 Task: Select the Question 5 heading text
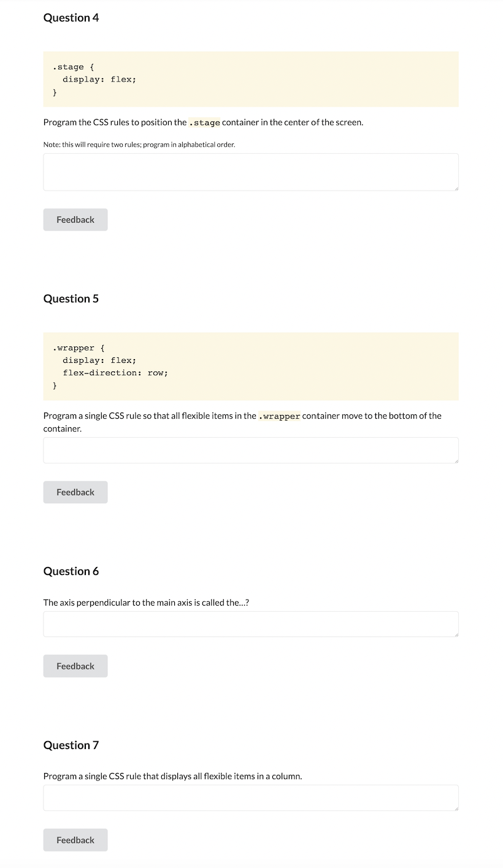[71, 299]
